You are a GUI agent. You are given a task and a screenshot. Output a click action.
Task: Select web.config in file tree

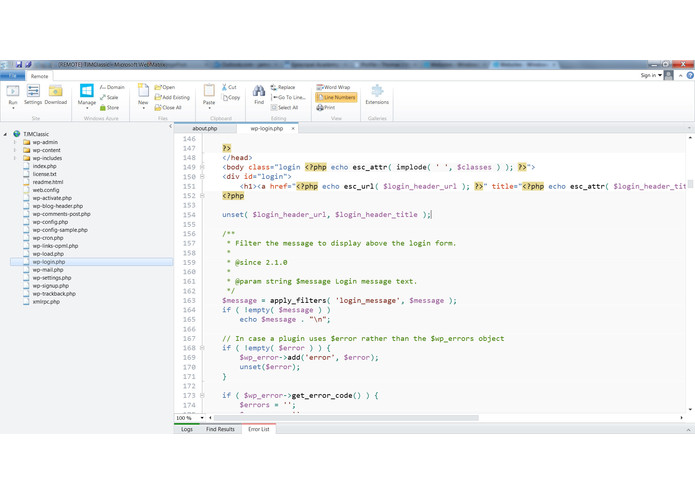[x=46, y=191]
